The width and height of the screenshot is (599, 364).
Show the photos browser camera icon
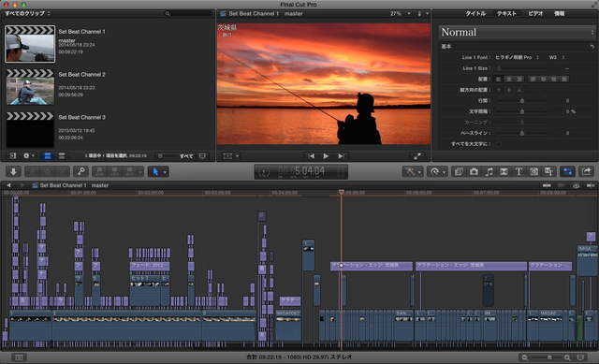point(474,172)
